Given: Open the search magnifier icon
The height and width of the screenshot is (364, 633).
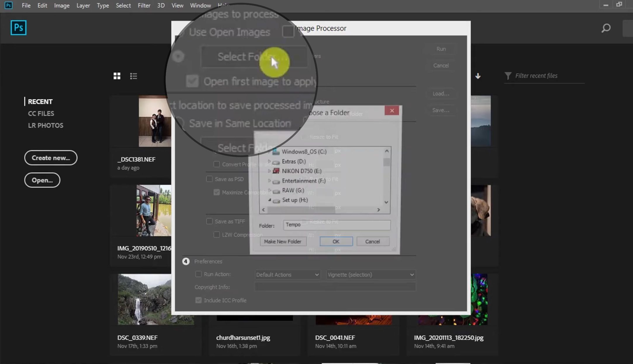Looking at the screenshot, I should [606, 28].
